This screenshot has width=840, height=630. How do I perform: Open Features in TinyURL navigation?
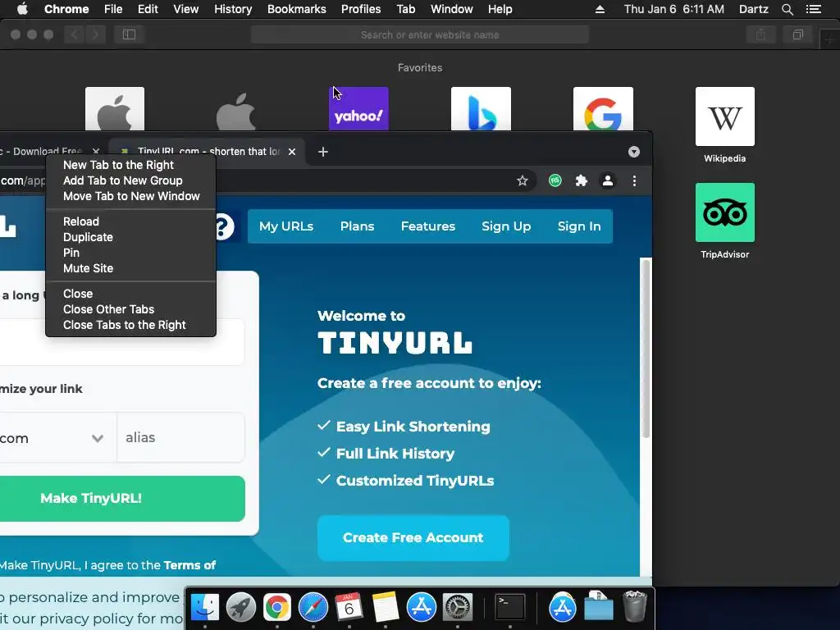point(428,226)
